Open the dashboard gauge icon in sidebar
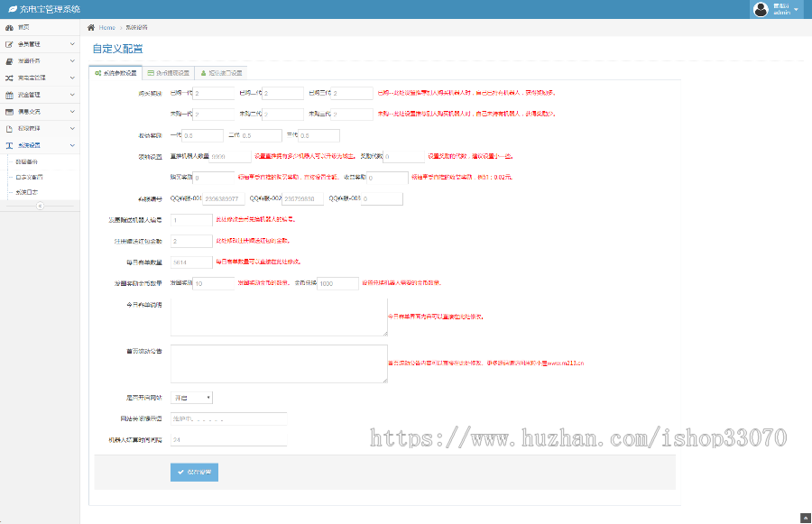 pos(9,27)
